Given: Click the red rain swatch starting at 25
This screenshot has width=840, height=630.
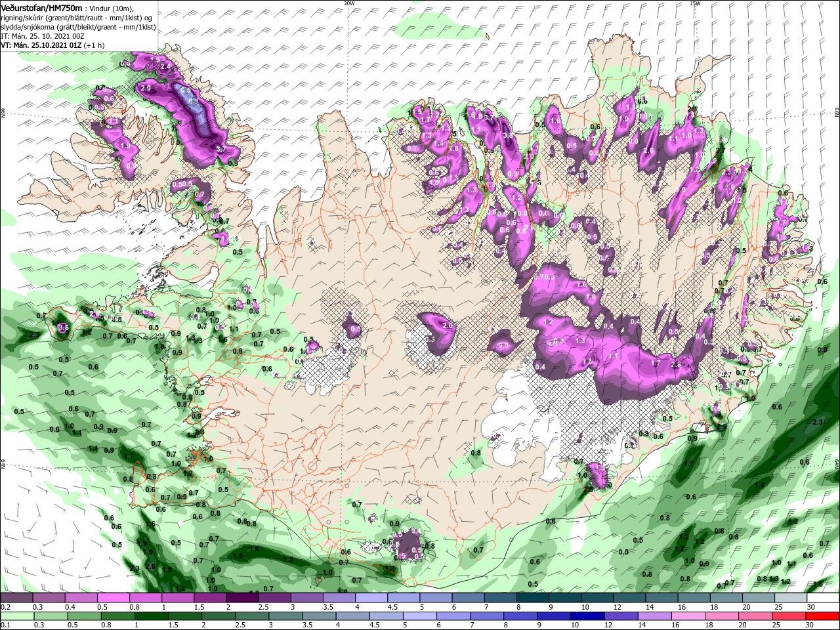Looking at the screenshot, I should [x=789, y=616].
